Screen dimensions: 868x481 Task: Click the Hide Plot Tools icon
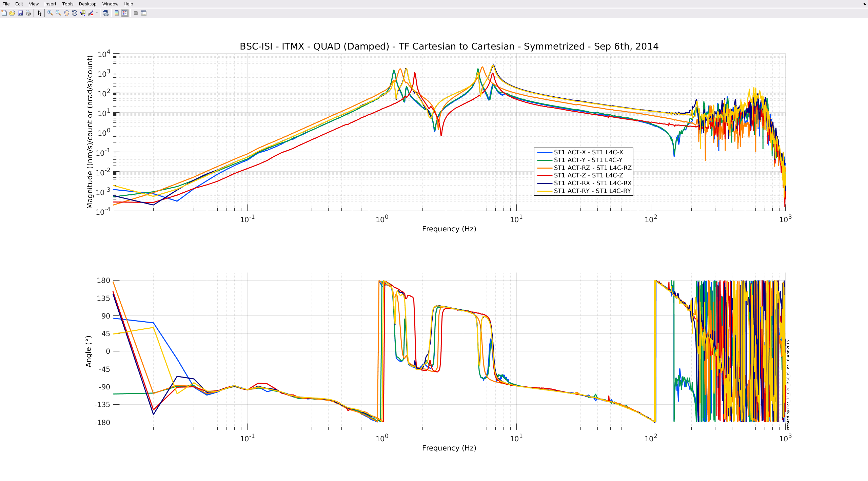point(136,13)
